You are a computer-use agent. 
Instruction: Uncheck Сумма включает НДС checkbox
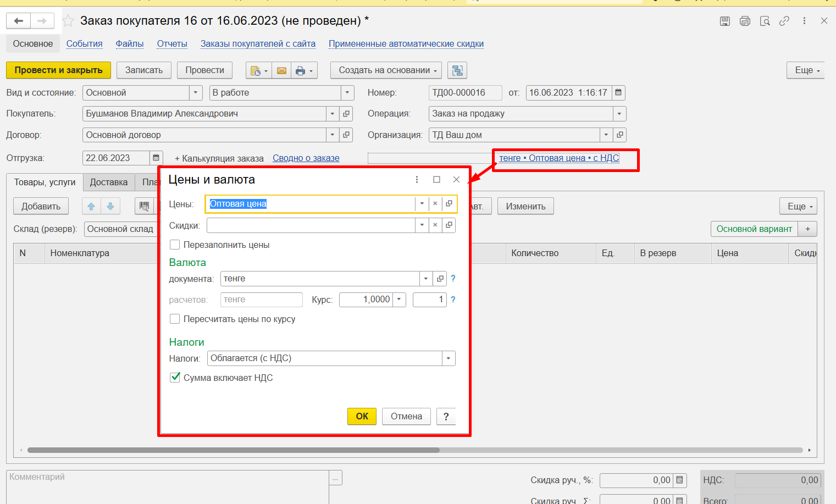175,378
